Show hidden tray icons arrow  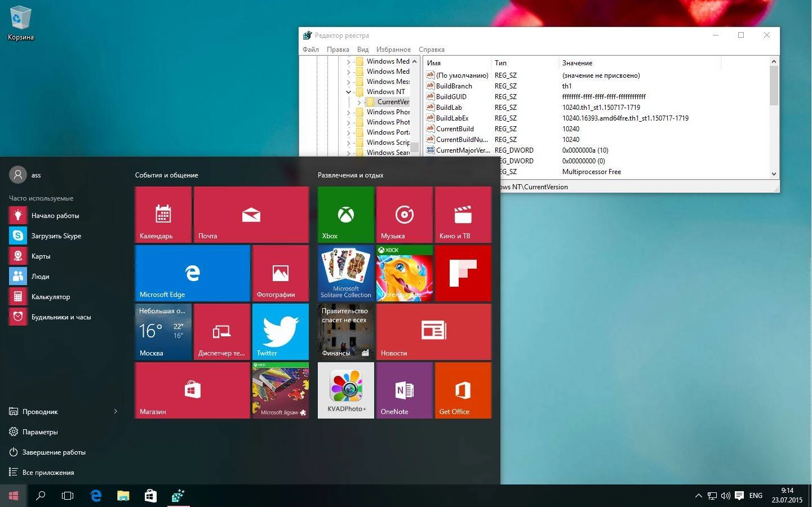(698, 496)
